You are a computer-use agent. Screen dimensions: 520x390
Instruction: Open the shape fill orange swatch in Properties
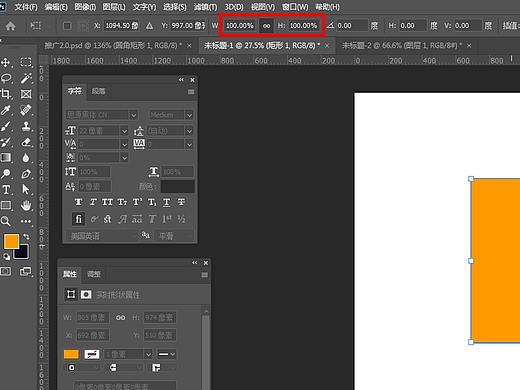click(x=71, y=354)
